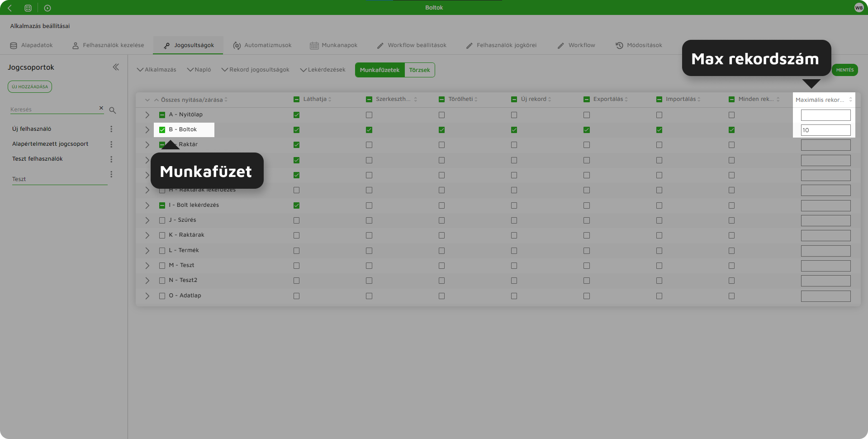Toggle the Láthatja column header checkbox
Viewport: 868px width, 439px height.
click(296, 99)
